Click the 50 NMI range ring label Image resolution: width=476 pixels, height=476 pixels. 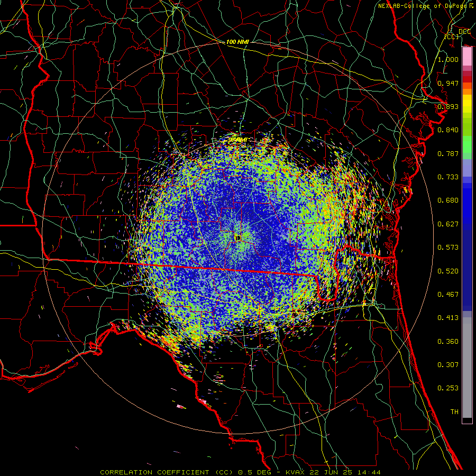(237, 140)
